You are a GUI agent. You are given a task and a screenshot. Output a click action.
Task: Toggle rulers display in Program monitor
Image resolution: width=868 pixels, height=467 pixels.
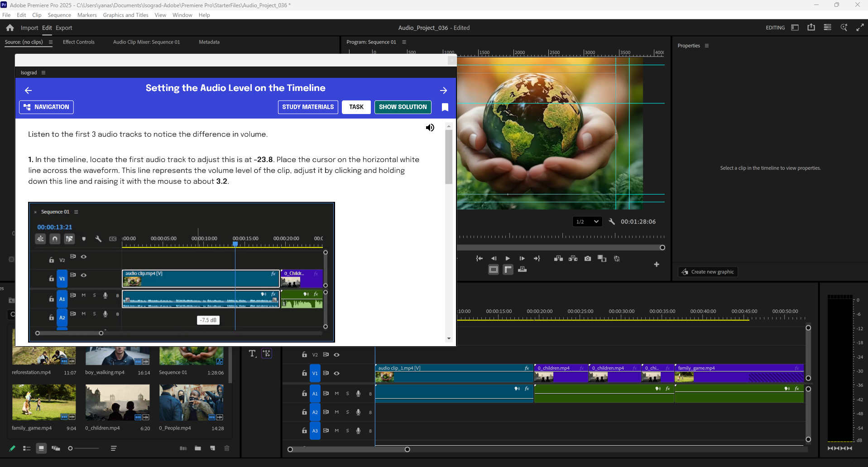508,270
